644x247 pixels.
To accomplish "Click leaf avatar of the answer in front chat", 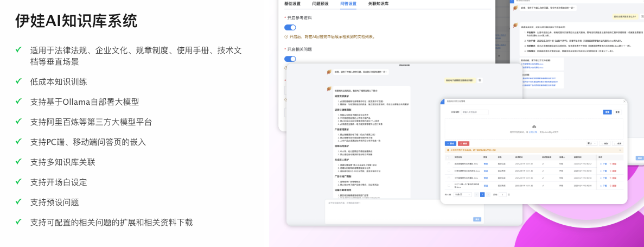I will pyautogui.click(x=329, y=89).
